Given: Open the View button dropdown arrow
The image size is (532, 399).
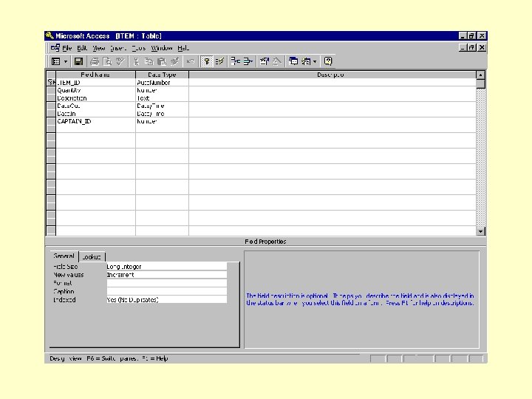Looking at the screenshot, I should click(x=66, y=61).
